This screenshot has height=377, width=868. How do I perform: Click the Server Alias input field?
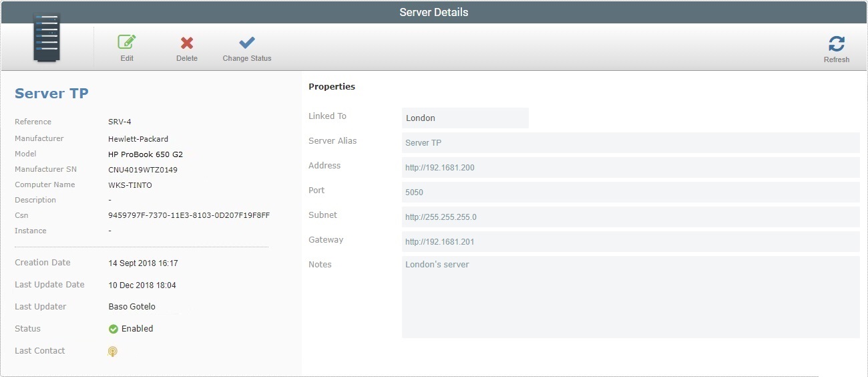pyautogui.click(x=630, y=143)
